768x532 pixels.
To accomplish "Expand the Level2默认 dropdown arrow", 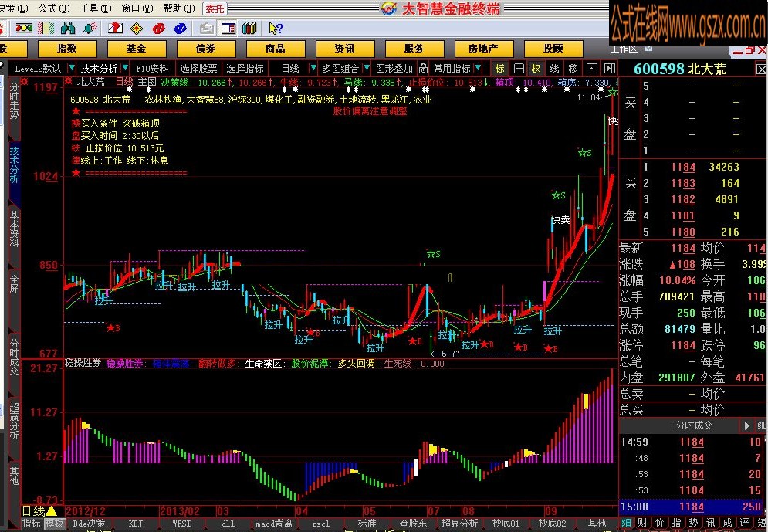I will point(72,68).
